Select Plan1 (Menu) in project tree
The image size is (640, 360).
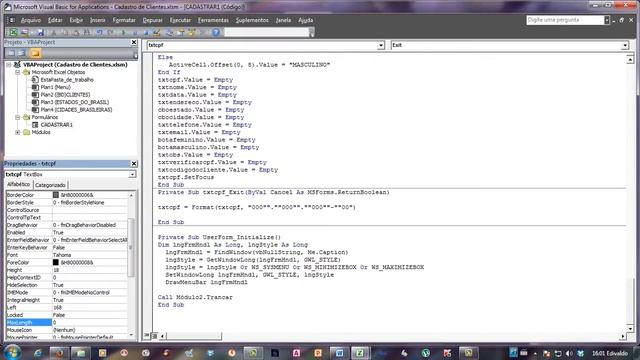click(x=56, y=87)
